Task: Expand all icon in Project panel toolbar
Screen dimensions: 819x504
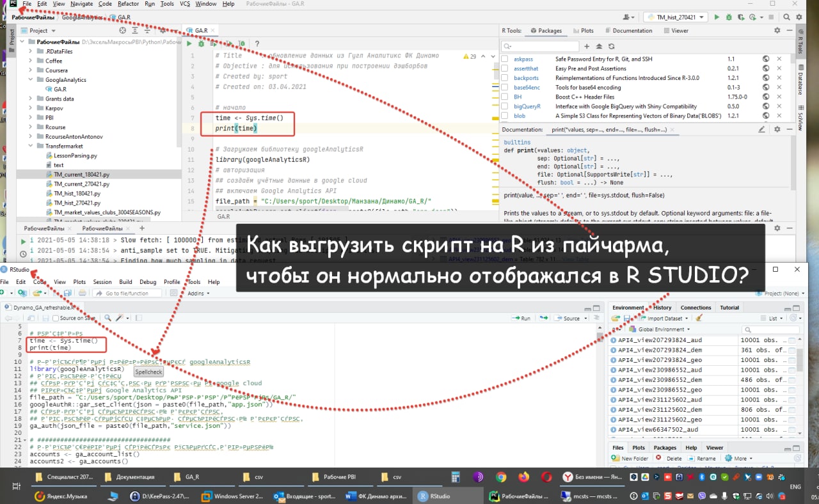Action: click(x=134, y=30)
